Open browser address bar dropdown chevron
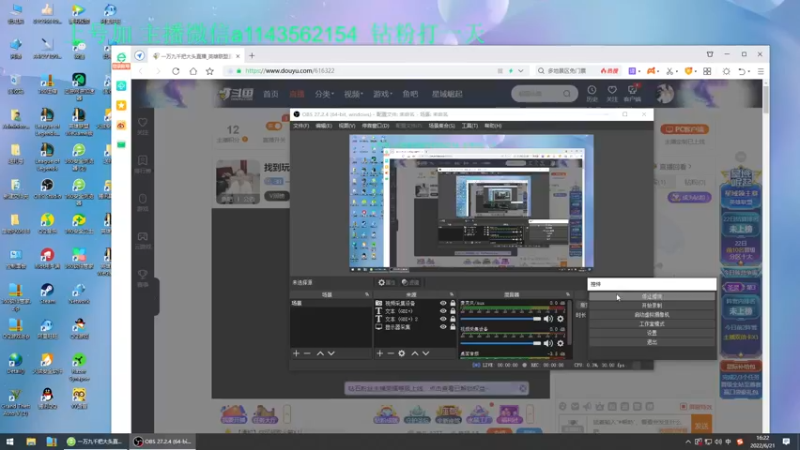Image resolution: width=800 pixels, height=450 pixels. point(520,71)
